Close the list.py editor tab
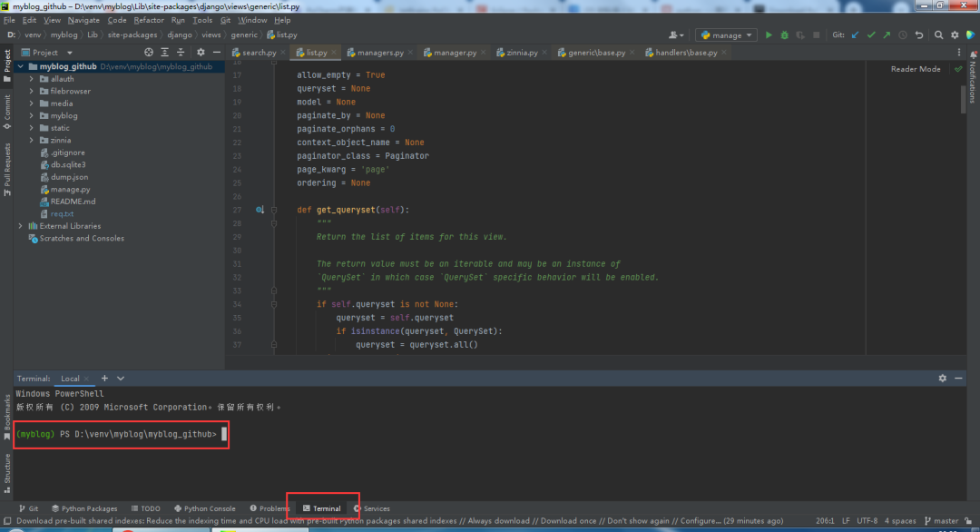Screen dimensions: 980x532 [x=334, y=54]
